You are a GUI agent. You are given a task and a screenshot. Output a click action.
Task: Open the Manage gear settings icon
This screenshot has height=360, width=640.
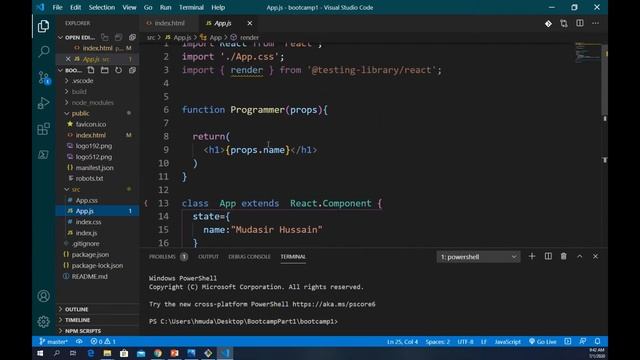43,322
